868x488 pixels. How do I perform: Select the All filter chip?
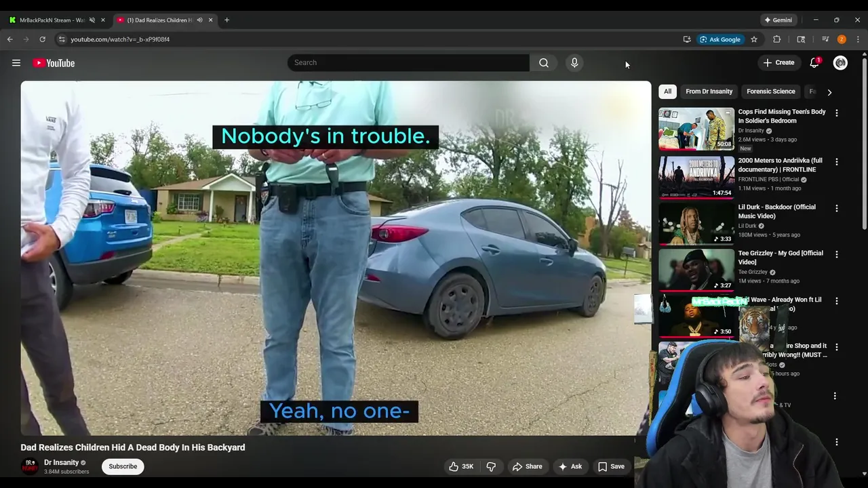pyautogui.click(x=667, y=91)
